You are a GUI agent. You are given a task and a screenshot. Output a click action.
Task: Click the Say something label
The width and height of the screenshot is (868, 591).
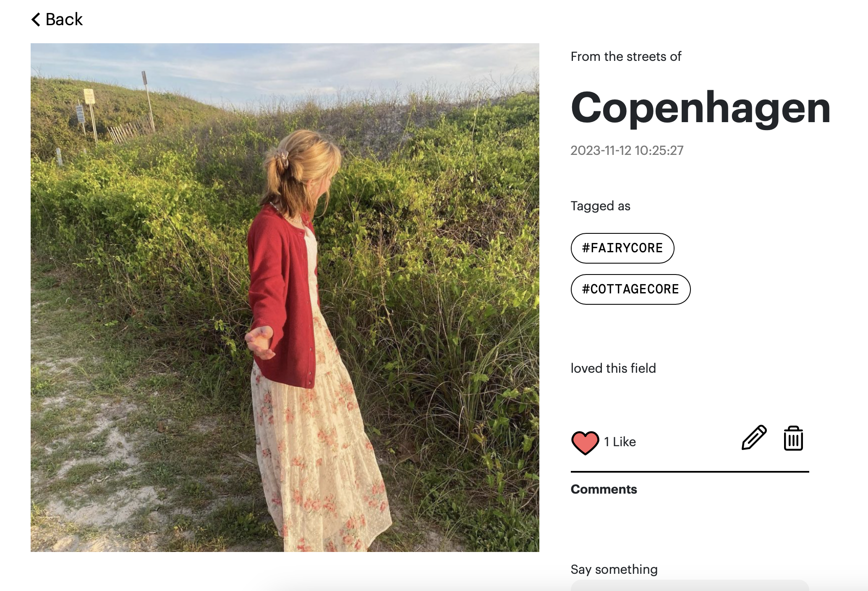tap(614, 570)
